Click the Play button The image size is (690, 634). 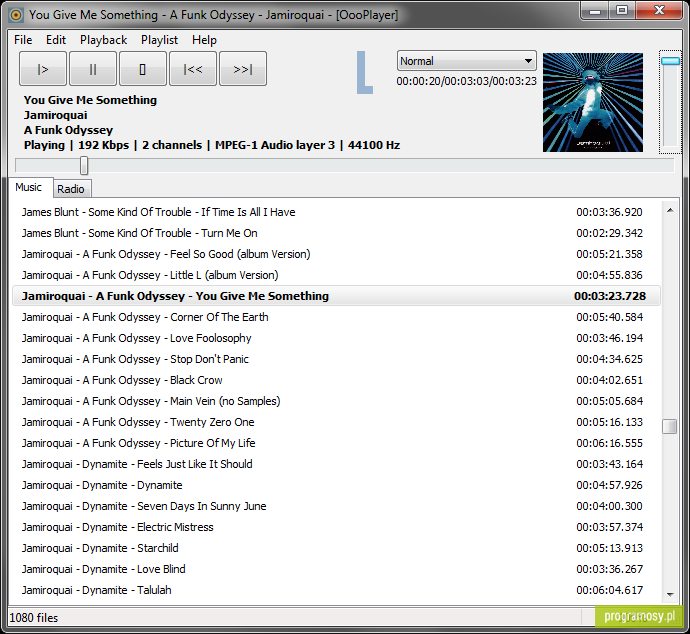pos(43,69)
